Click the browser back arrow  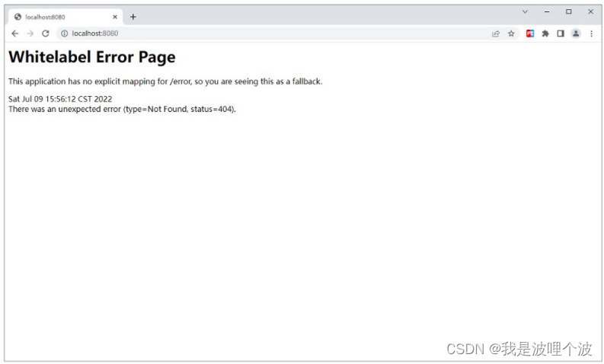pyautogui.click(x=15, y=34)
